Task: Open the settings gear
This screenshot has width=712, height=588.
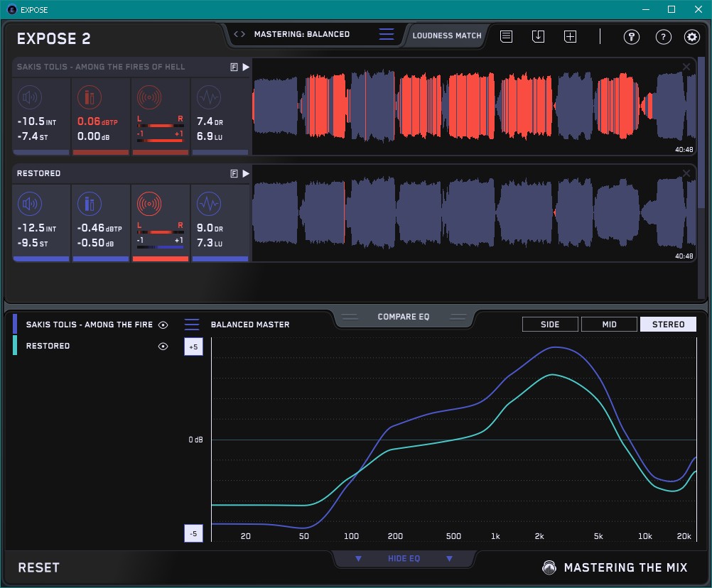Action: [x=691, y=37]
